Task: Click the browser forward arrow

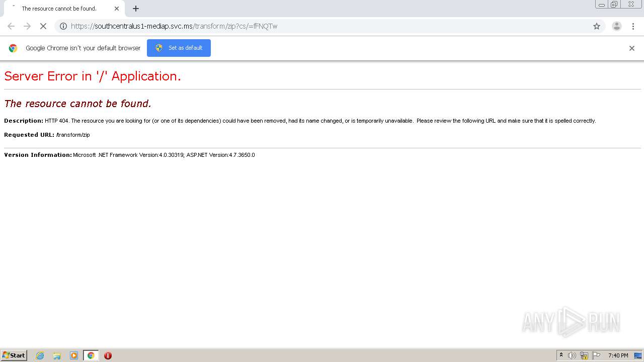Action: pos(27,26)
